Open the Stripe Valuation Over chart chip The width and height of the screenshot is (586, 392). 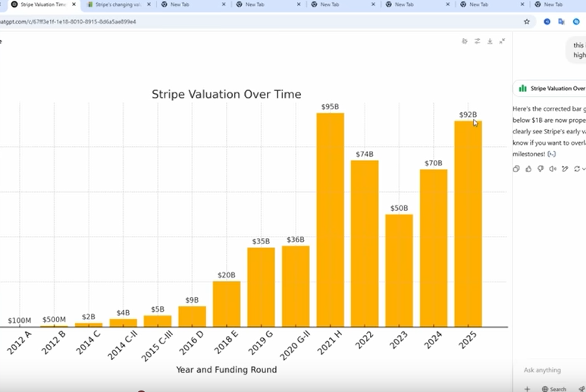tap(551, 89)
